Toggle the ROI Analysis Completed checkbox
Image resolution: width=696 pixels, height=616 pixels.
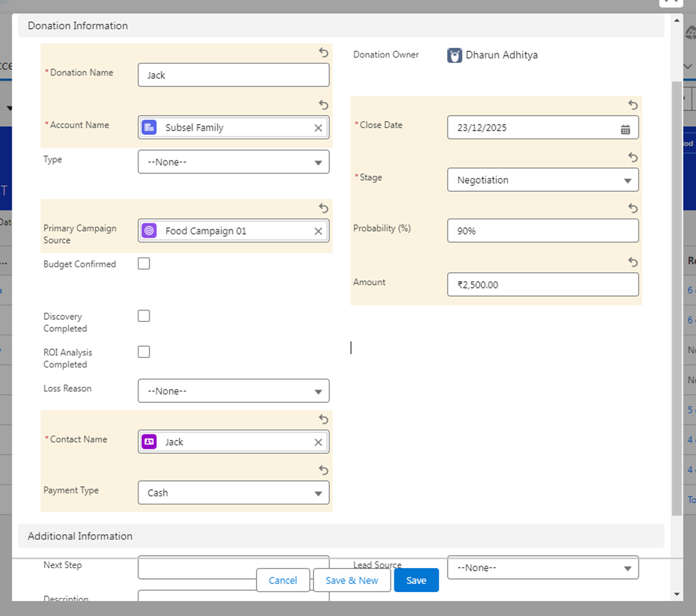[144, 352]
